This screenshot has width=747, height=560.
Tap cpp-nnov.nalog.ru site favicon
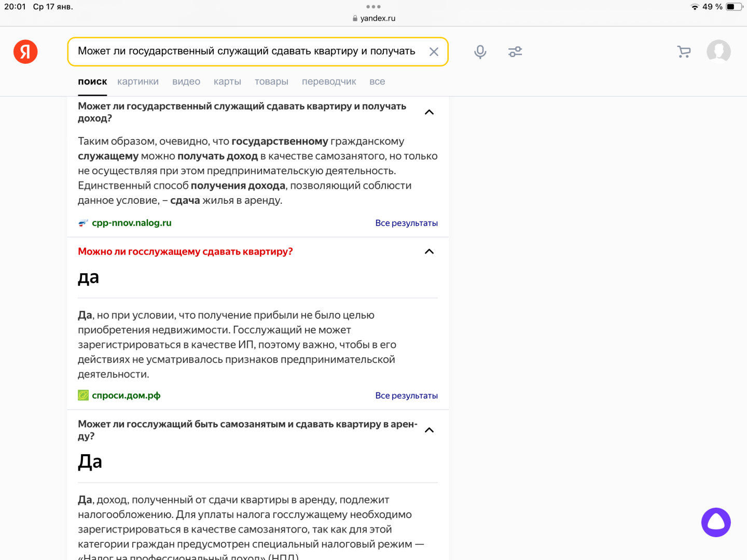83,223
